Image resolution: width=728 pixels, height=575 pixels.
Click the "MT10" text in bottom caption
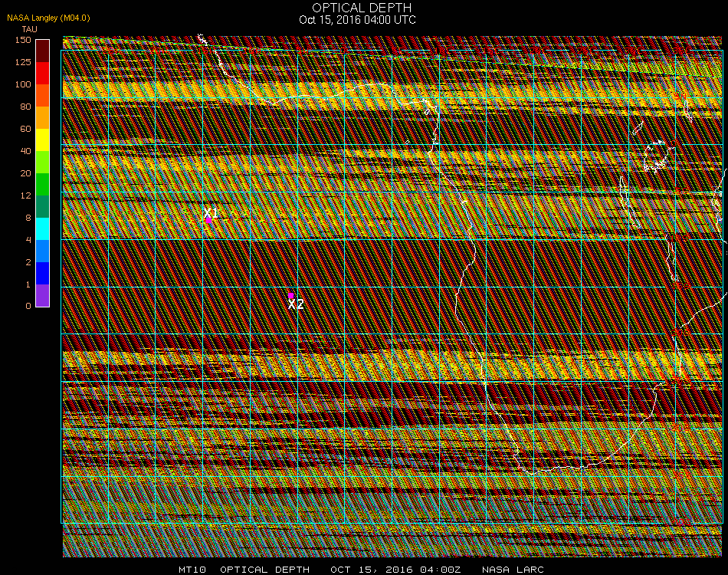(192, 570)
